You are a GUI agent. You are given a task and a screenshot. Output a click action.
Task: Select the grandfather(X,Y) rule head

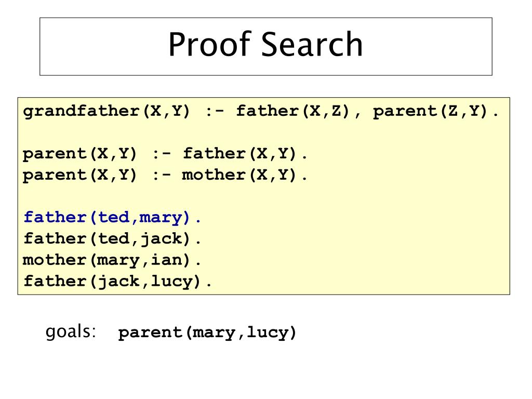(107, 112)
